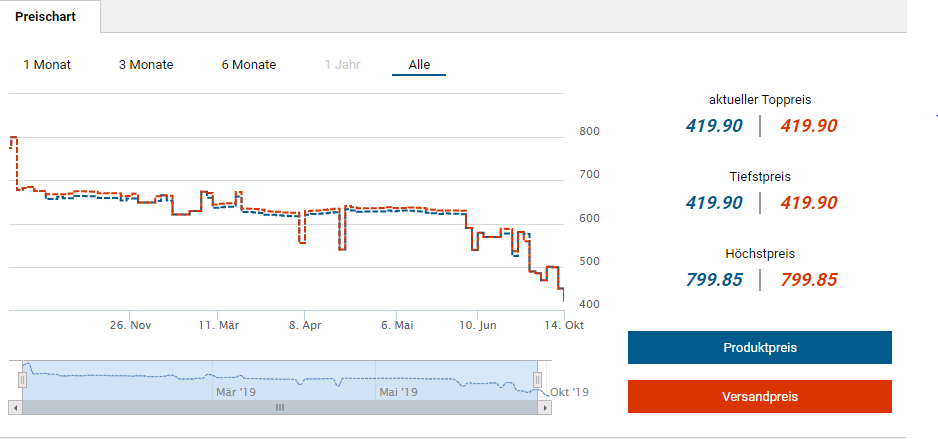This screenshot has width=938, height=439.
Task: Click the navigator scrollbar right arrow
Action: [x=545, y=408]
